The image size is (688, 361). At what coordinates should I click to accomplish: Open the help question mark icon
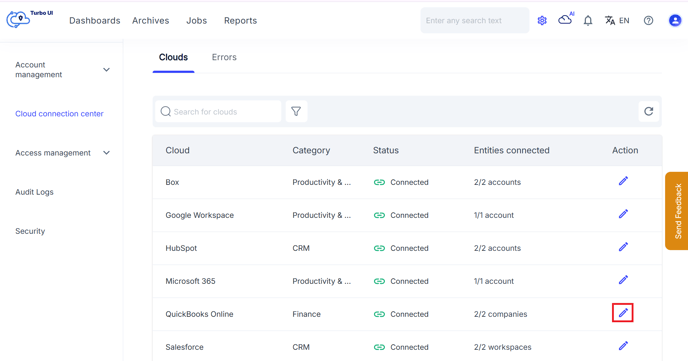pyautogui.click(x=649, y=21)
